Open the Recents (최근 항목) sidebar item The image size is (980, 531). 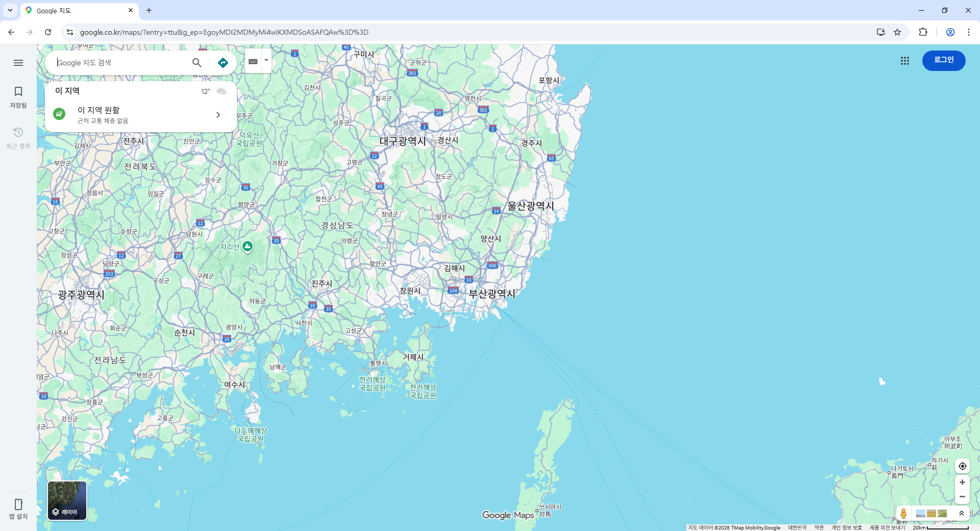(x=18, y=138)
